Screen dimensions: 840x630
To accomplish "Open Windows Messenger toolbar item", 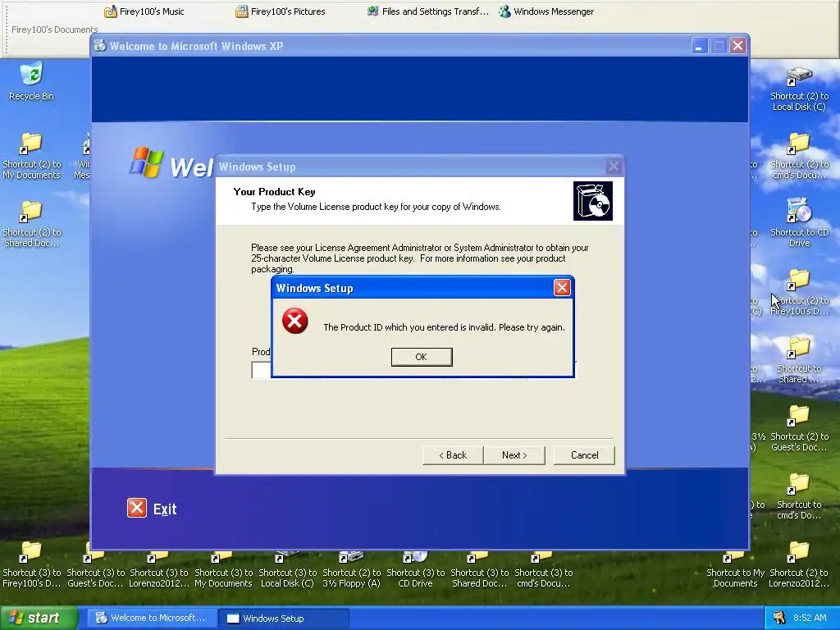I will click(546, 11).
